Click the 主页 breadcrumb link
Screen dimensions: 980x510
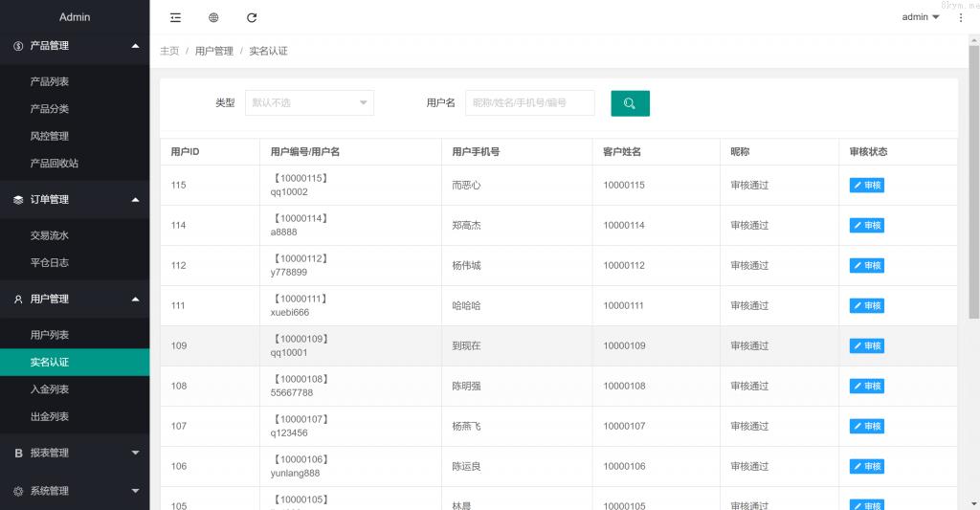[x=169, y=51]
